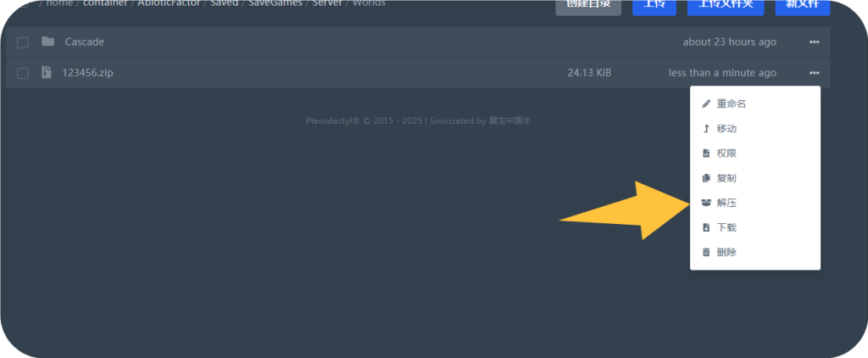
Task: Open the Cascade folder by its name
Action: click(x=85, y=42)
